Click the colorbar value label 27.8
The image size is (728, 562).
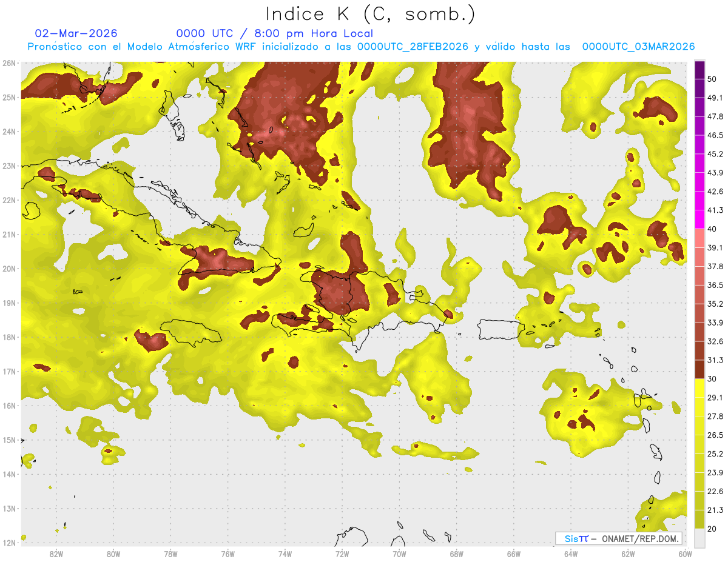[x=715, y=416]
